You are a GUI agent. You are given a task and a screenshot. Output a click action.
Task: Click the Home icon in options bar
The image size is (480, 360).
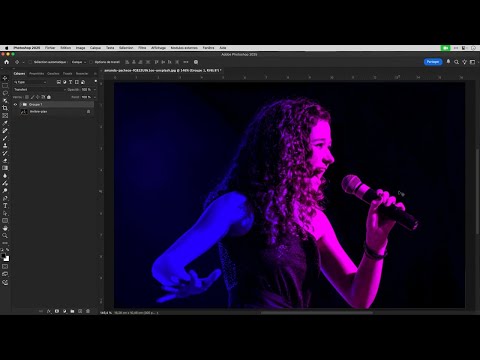point(6,62)
